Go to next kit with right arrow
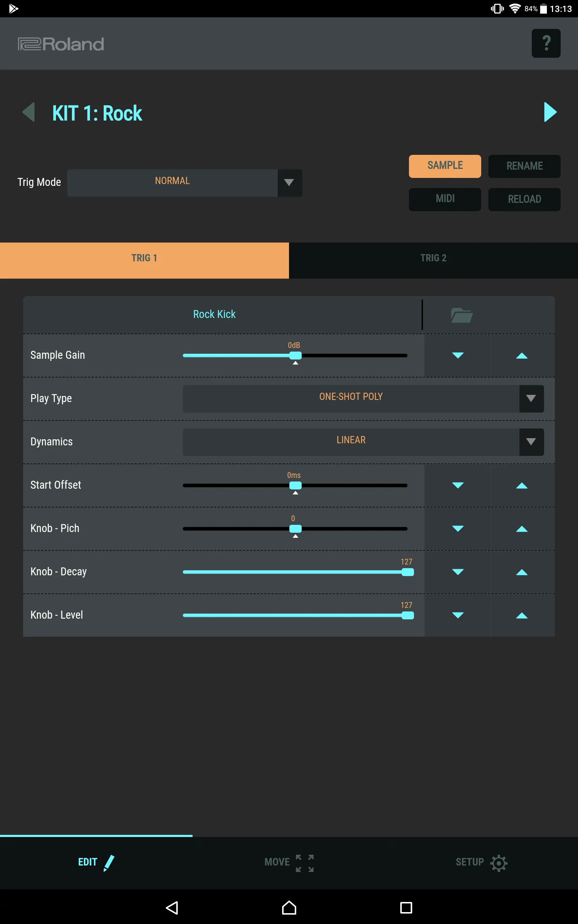Viewport: 578px width, 924px height. [550, 112]
